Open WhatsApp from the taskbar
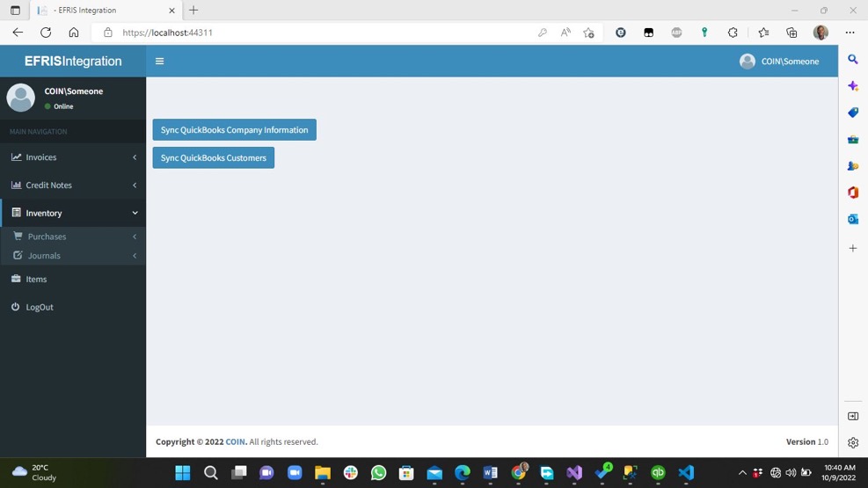Image resolution: width=868 pixels, height=488 pixels. point(379,472)
